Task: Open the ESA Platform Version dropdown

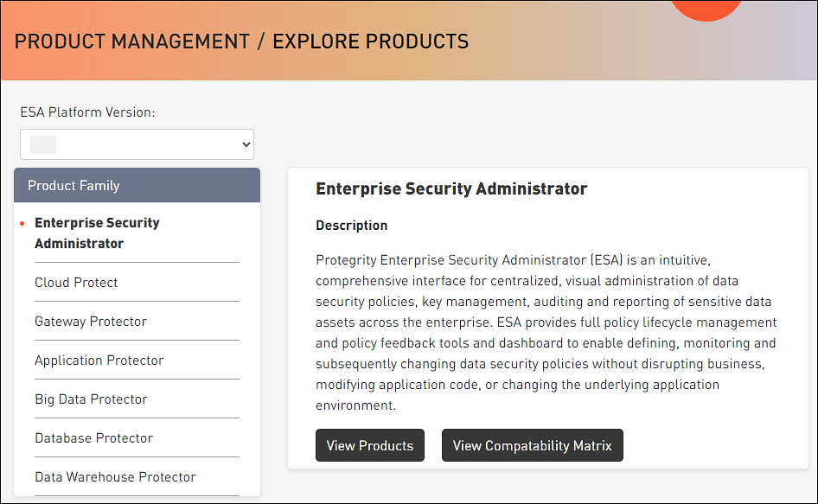Action: coord(136,144)
